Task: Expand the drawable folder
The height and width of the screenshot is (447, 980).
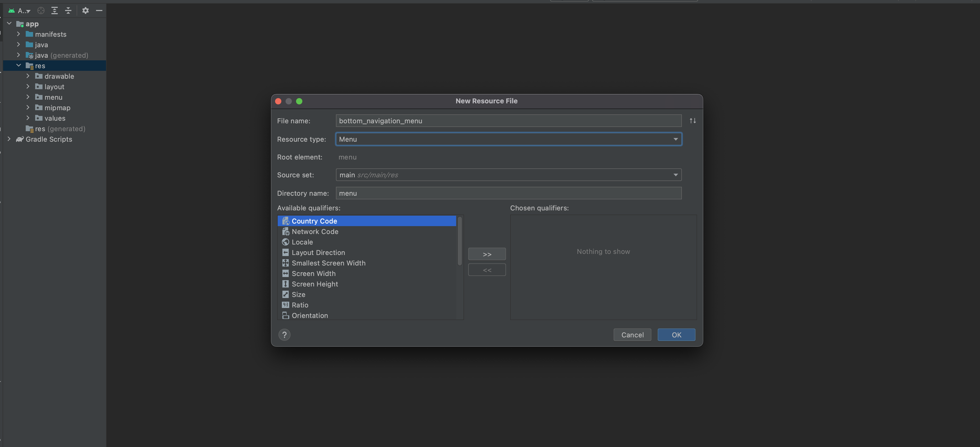Action: (28, 76)
